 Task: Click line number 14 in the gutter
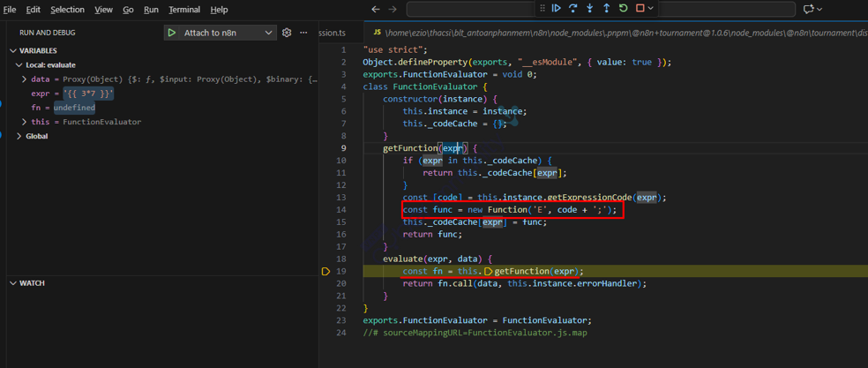(x=341, y=209)
